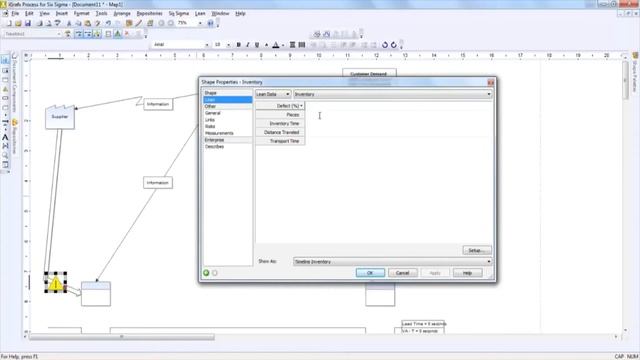Open the font size dropdown

point(228,45)
